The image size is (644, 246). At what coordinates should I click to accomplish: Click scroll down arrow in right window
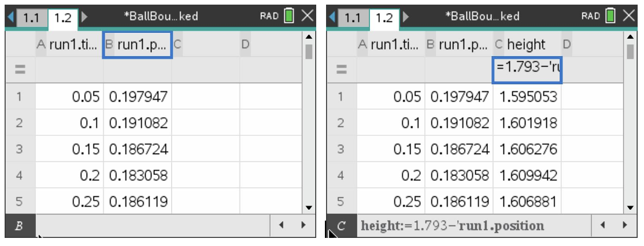631,208
